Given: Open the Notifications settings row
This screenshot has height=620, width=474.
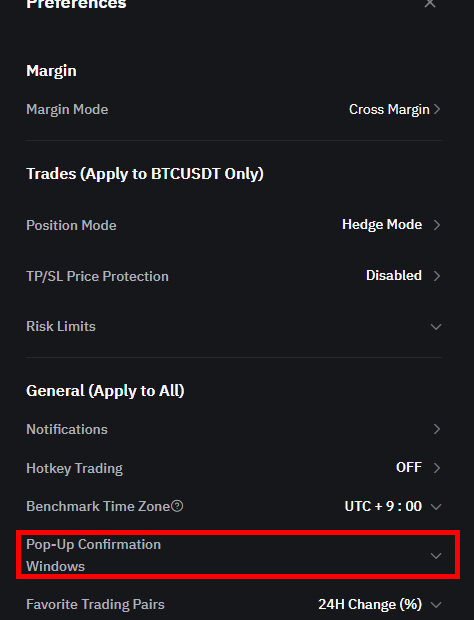Looking at the screenshot, I should tap(234, 429).
